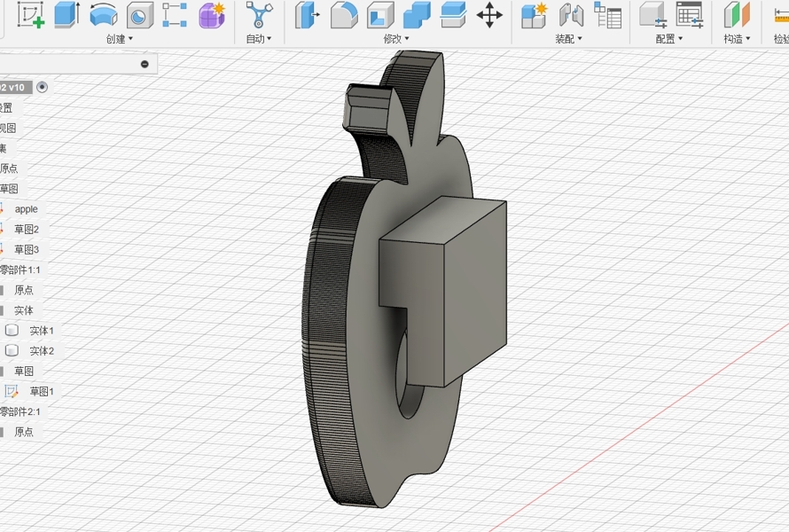Click the Automate tool icon
Viewport: 789px width, 532px height.
[259, 14]
